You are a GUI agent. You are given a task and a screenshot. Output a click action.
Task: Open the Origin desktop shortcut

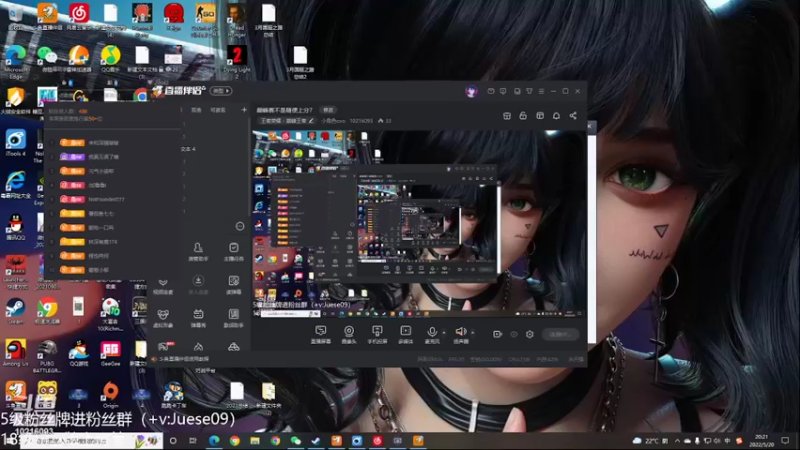coord(110,394)
